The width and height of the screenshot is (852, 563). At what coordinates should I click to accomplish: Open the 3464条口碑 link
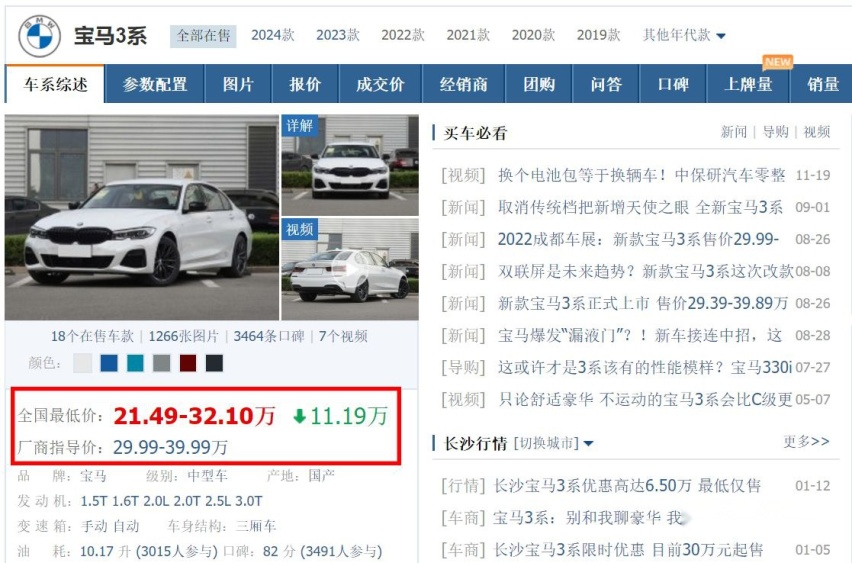click(268, 336)
